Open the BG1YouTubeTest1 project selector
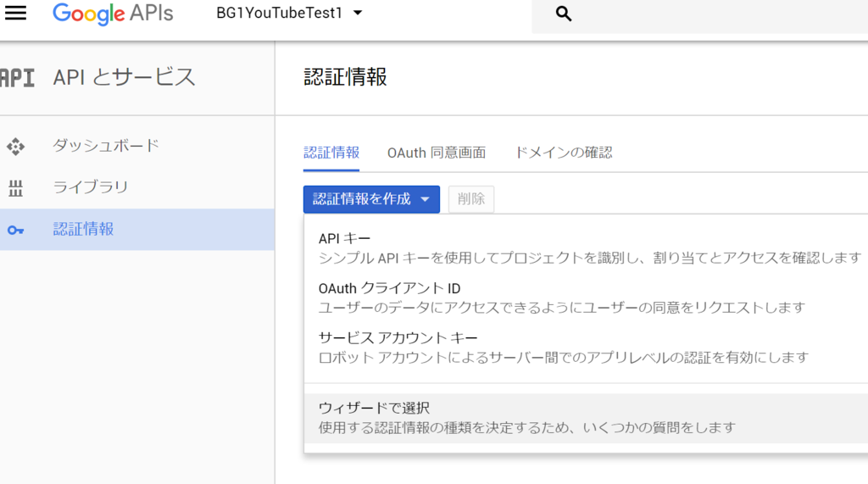 click(289, 13)
